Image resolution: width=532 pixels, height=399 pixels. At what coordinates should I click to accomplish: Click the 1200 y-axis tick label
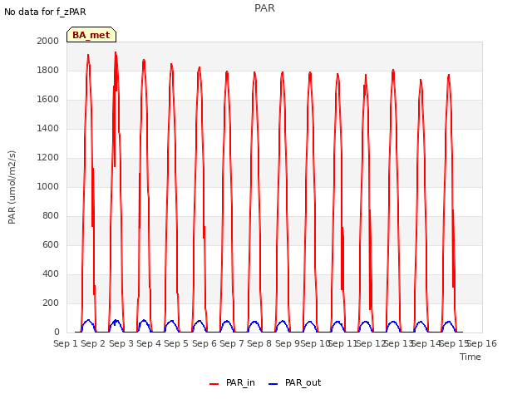[x=48, y=157]
